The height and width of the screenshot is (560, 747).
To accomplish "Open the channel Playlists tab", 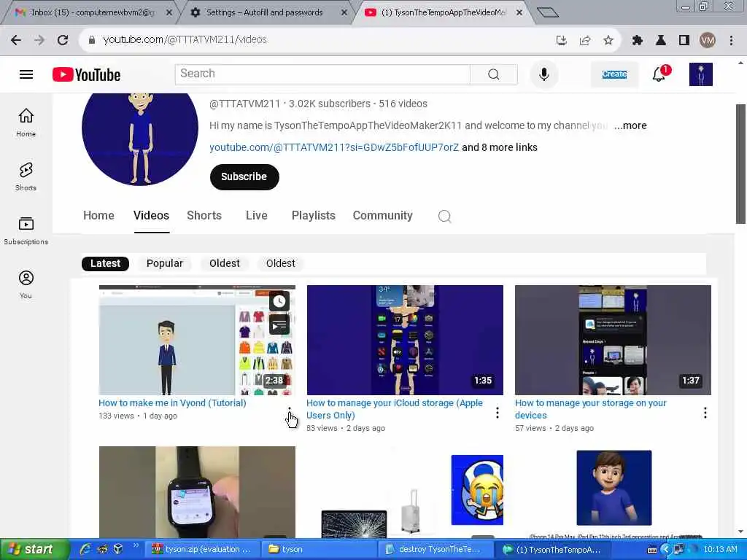I will click(x=314, y=216).
